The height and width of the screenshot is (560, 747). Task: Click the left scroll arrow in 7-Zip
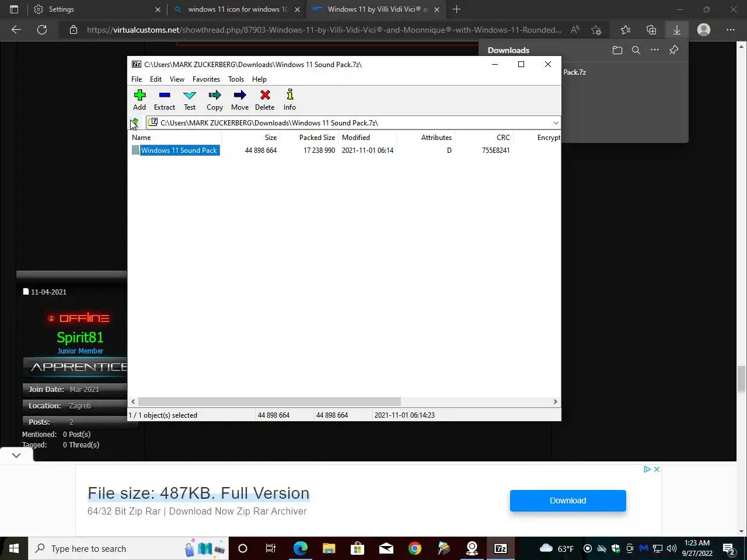click(134, 402)
